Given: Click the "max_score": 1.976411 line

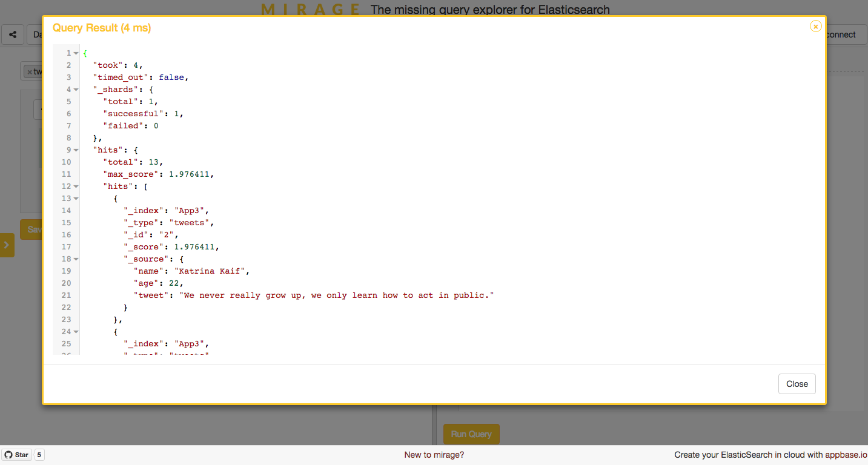Looking at the screenshot, I should [159, 174].
